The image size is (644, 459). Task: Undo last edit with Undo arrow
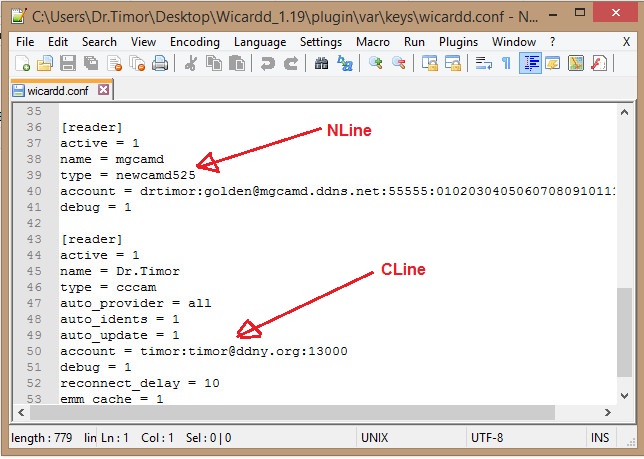tap(267, 64)
